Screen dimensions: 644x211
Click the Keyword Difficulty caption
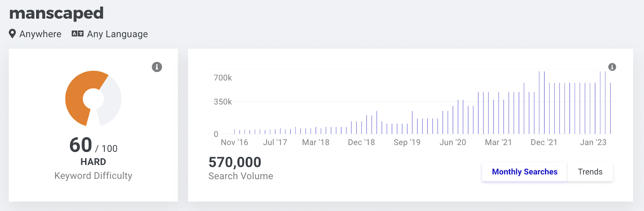(93, 176)
